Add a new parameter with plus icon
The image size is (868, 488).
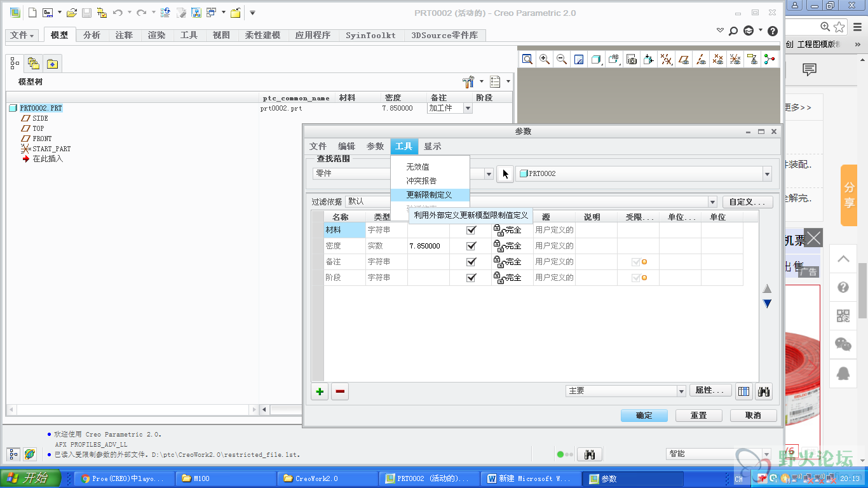320,391
